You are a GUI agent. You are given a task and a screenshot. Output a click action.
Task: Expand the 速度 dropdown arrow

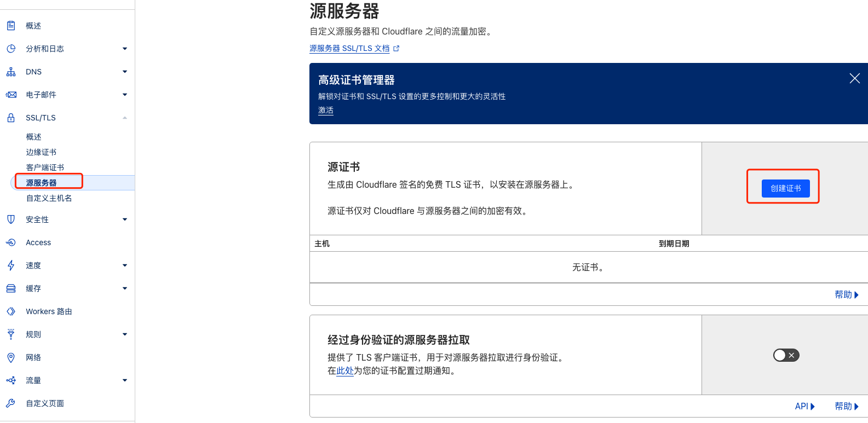125,265
